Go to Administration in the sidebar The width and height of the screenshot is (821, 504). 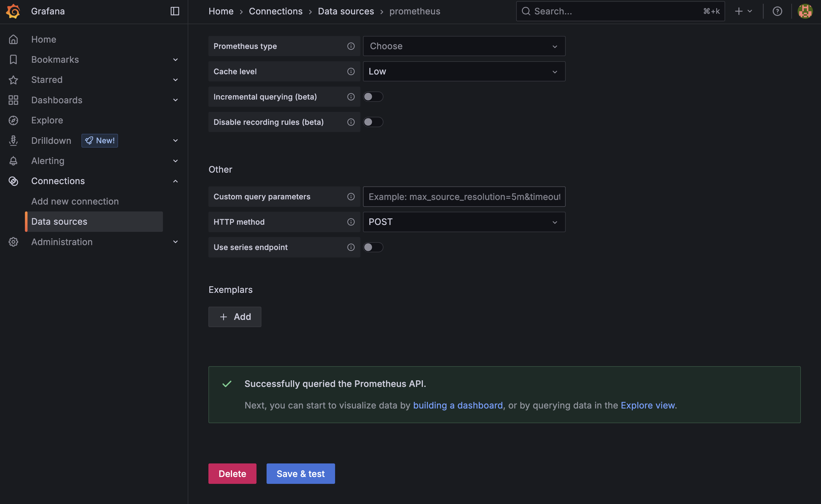(x=62, y=242)
